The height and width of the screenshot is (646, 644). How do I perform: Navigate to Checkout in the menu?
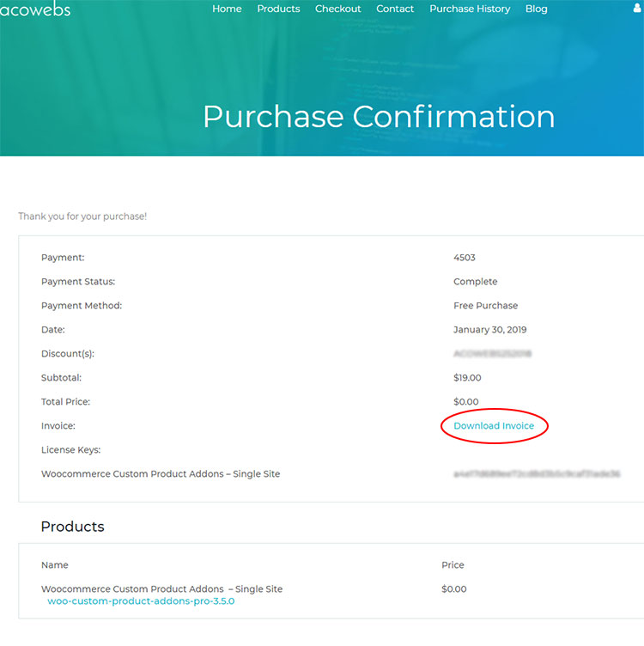point(338,9)
